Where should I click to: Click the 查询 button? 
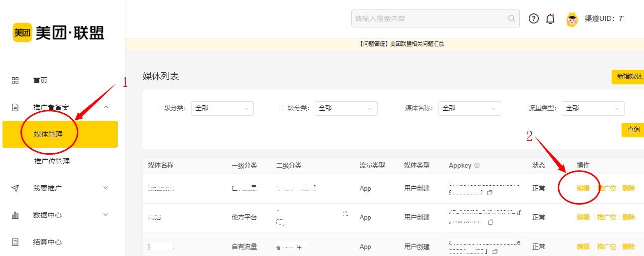tap(633, 130)
